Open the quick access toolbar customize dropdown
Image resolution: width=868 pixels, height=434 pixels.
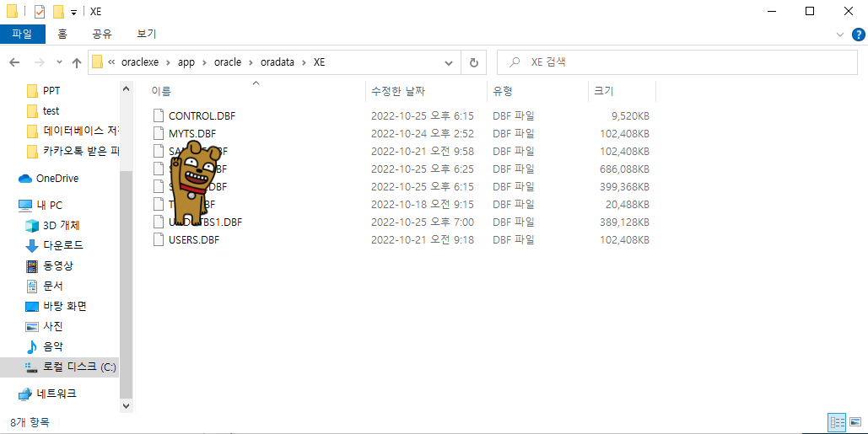[x=73, y=12]
